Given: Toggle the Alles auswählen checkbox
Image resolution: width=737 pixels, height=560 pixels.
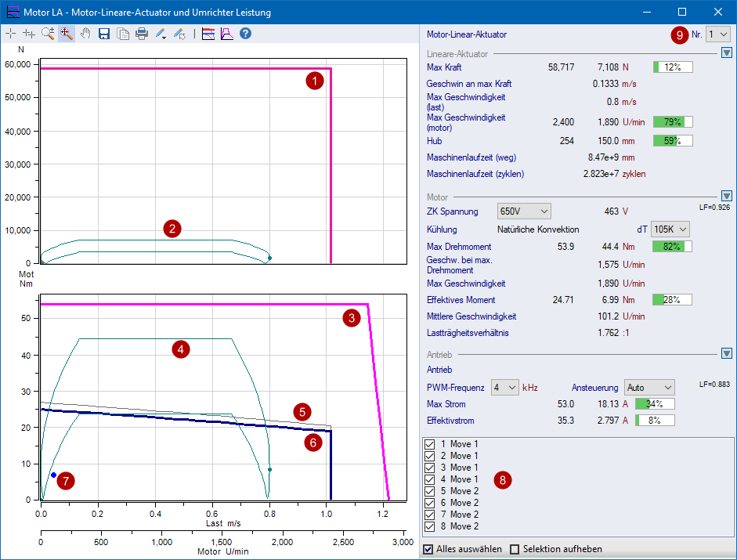Looking at the screenshot, I should click(x=428, y=549).
